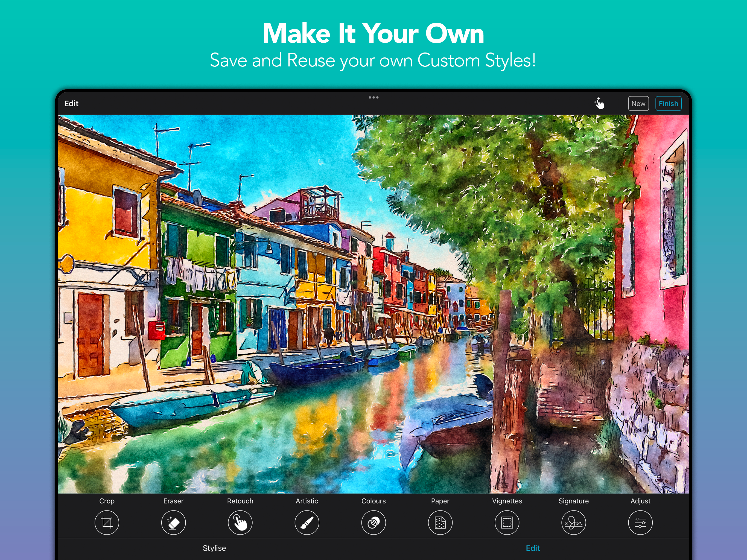Tap the magic touch icon in the top bar

599,103
